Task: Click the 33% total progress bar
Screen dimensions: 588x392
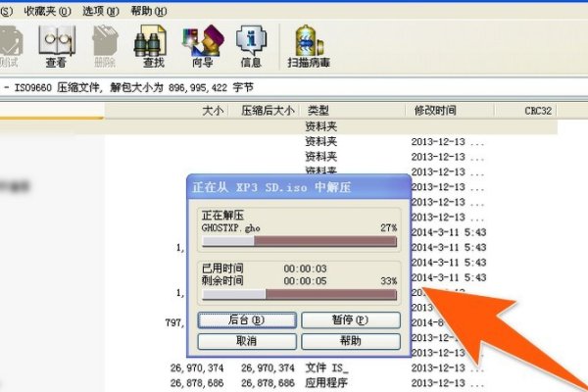Action: pyautogui.click(x=299, y=294)
